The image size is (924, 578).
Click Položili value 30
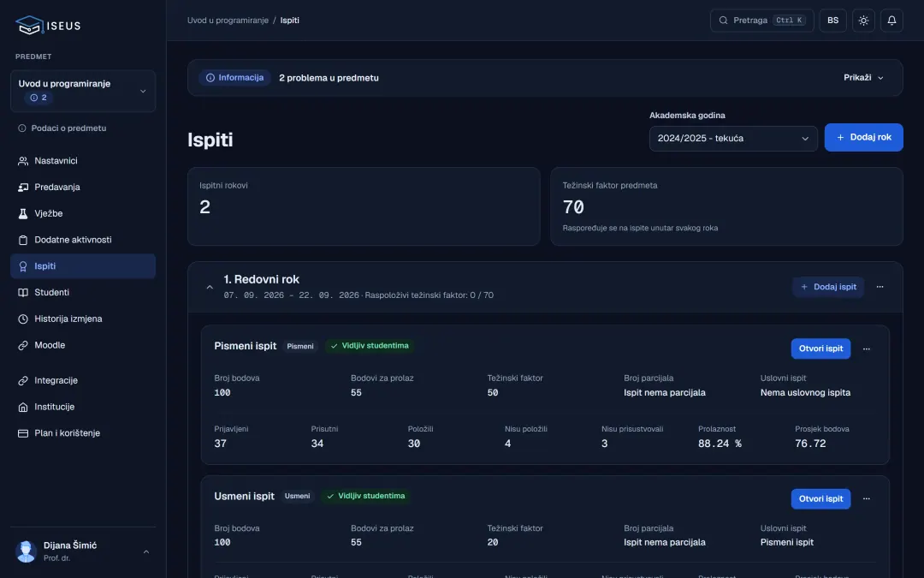(x=414, y=444)
